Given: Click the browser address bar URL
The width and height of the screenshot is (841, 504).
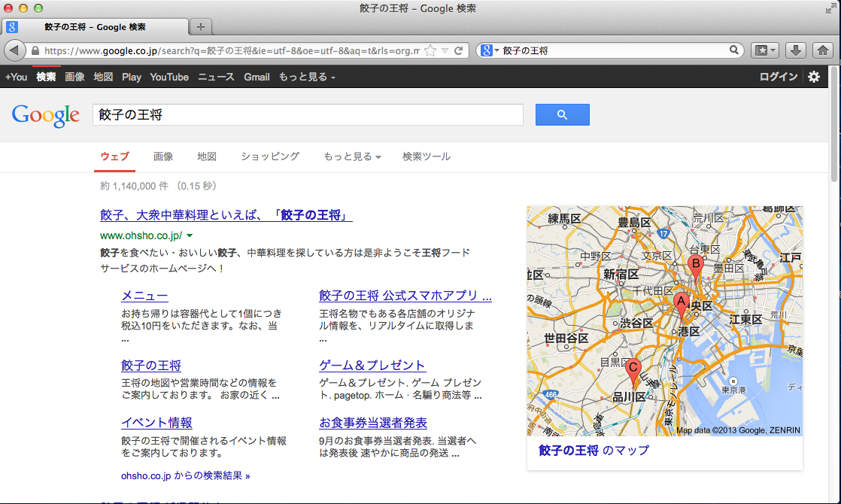Looking at the screenshot, I should coord(232,51).
